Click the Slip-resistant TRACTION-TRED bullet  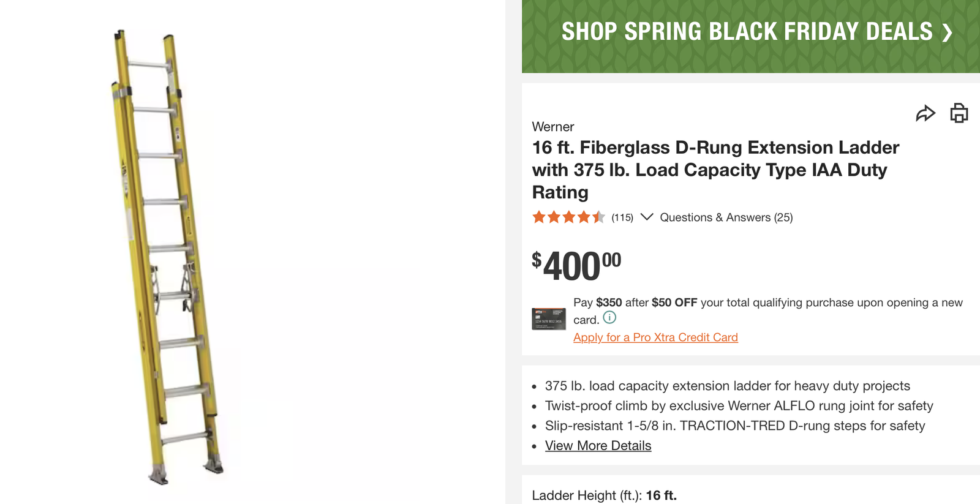click(734, 426)
